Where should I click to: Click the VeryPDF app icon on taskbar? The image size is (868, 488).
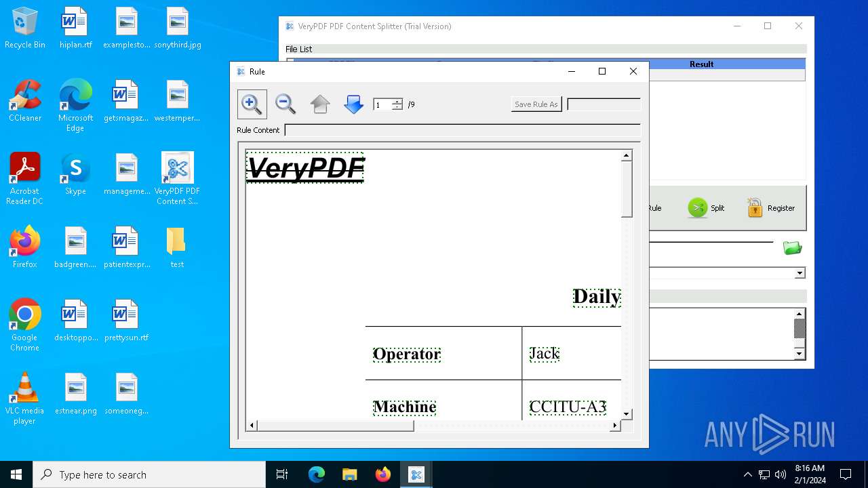tap(416, 474)
